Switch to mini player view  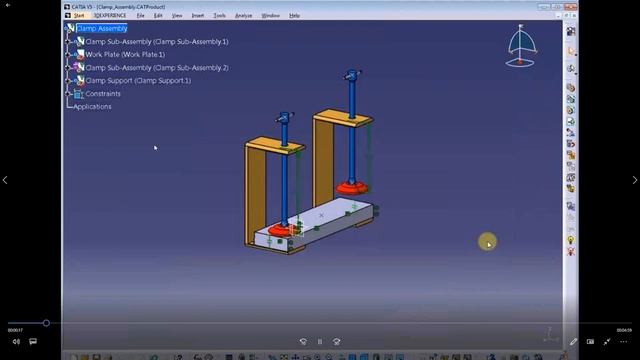tap(590, 342)
